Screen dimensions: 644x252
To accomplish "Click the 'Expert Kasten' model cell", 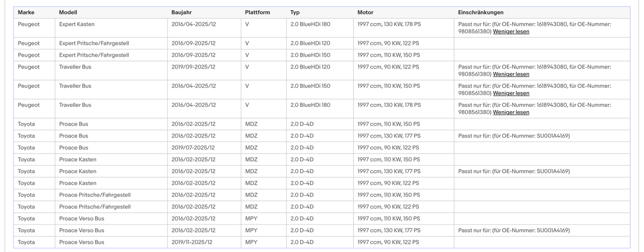I will pyautogui.click(x=77, y=24).
